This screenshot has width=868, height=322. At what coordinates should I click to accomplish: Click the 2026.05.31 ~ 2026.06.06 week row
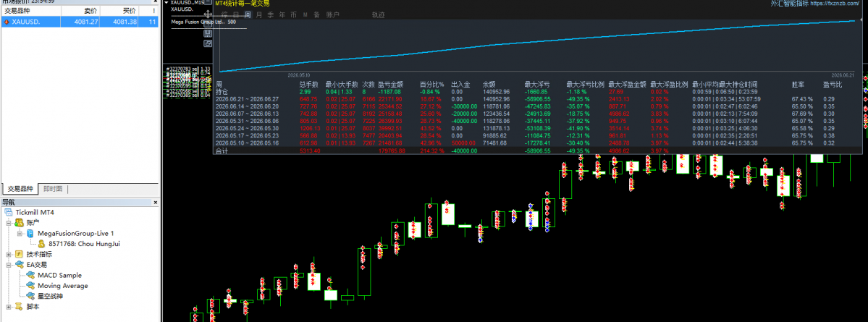coord(537,120)
